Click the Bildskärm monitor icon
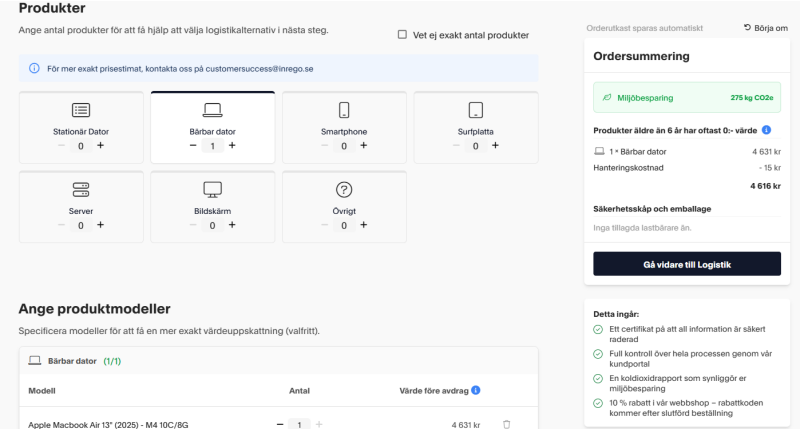Image resolution: width=800 pixels, height=429 pixels. coord(212,189)
